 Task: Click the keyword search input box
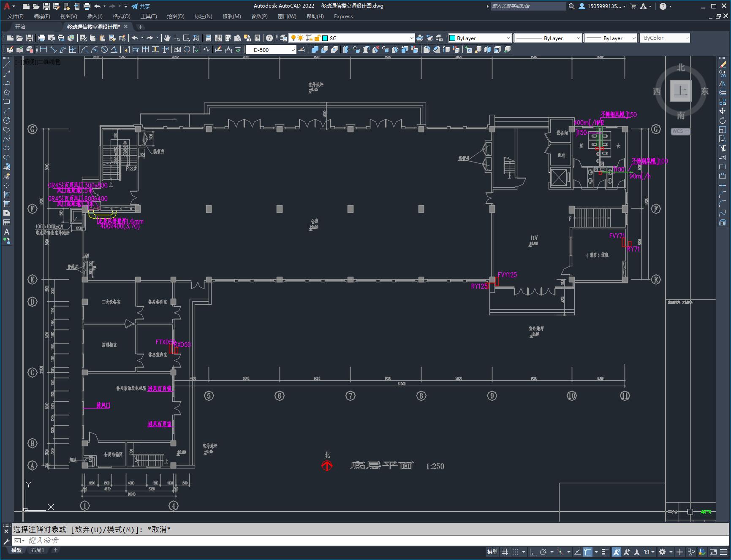[x=528, y=6]
